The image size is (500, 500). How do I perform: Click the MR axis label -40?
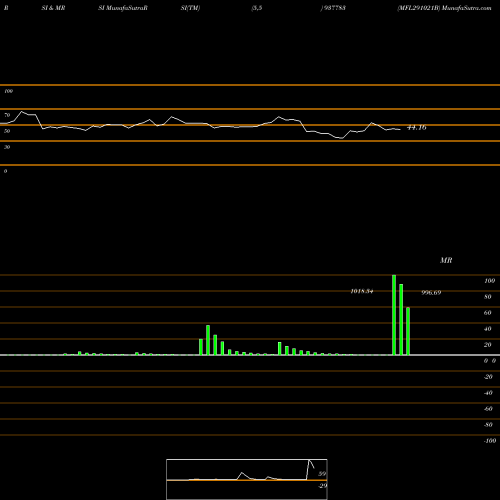coord(488,393)
